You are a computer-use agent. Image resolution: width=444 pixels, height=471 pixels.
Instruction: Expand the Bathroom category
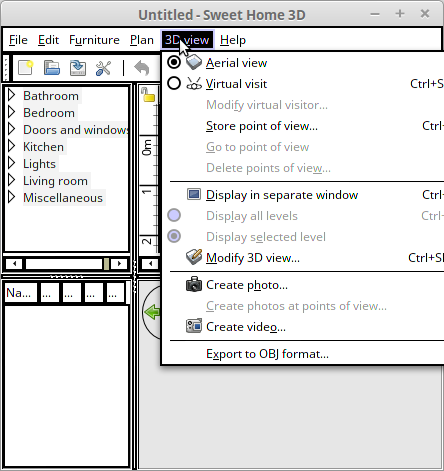(x=12, y=95)
